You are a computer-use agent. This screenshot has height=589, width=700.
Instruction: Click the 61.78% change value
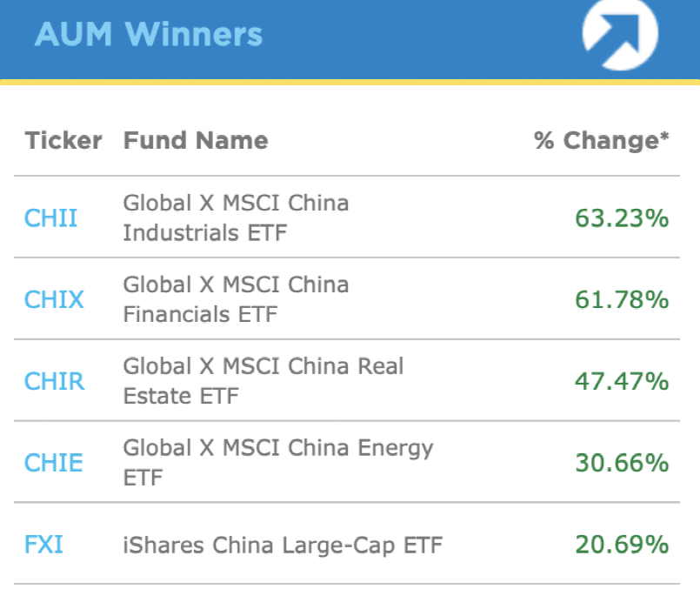[x=621, y=299]
